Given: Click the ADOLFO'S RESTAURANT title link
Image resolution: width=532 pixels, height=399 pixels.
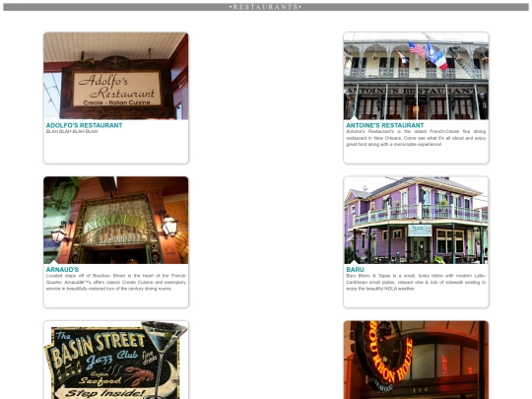Looking at the screenshot, I should [84, 125].
